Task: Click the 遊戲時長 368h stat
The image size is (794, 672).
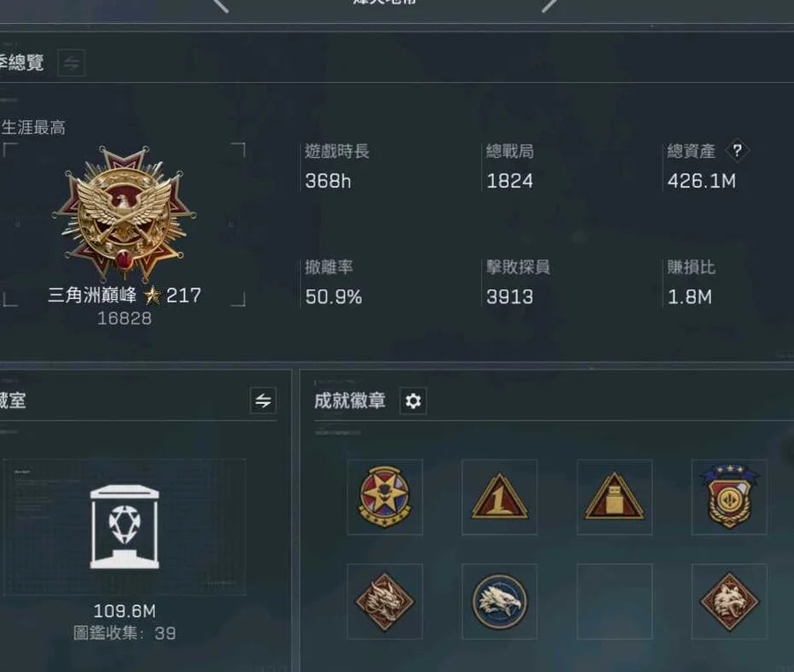Action: (x=337, y=166)
